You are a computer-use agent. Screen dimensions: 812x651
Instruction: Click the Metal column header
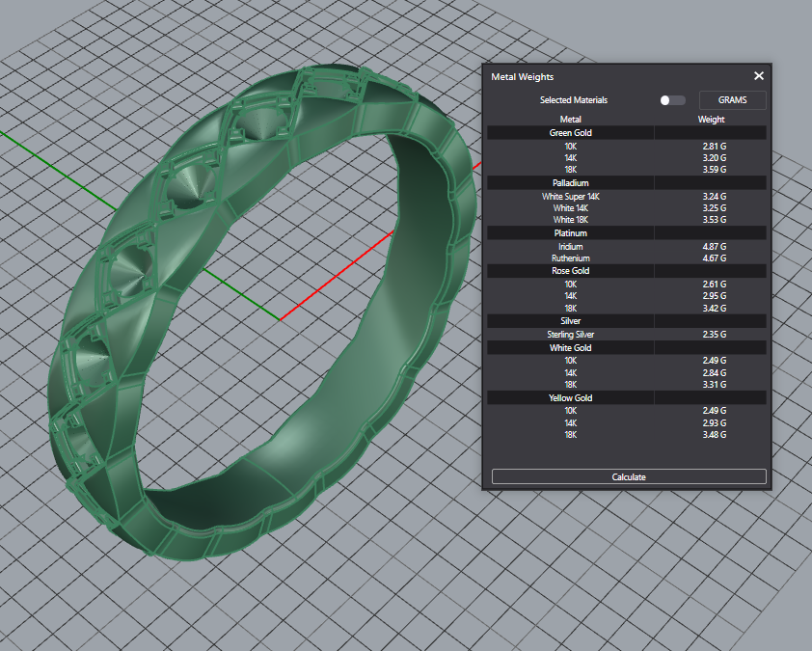coord(570,120)
